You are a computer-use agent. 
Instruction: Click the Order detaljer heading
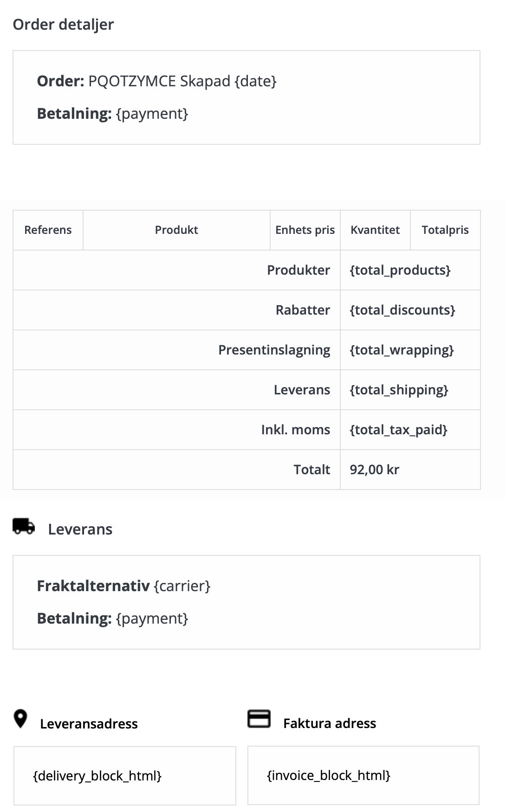click(63, 25)
